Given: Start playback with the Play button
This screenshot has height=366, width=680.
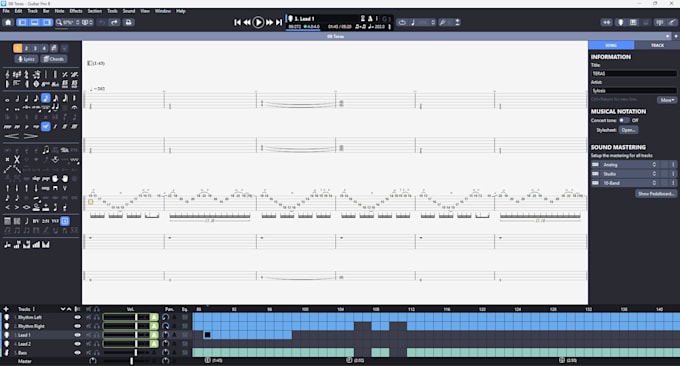Looking at the screenshot, I should point(258,22).
